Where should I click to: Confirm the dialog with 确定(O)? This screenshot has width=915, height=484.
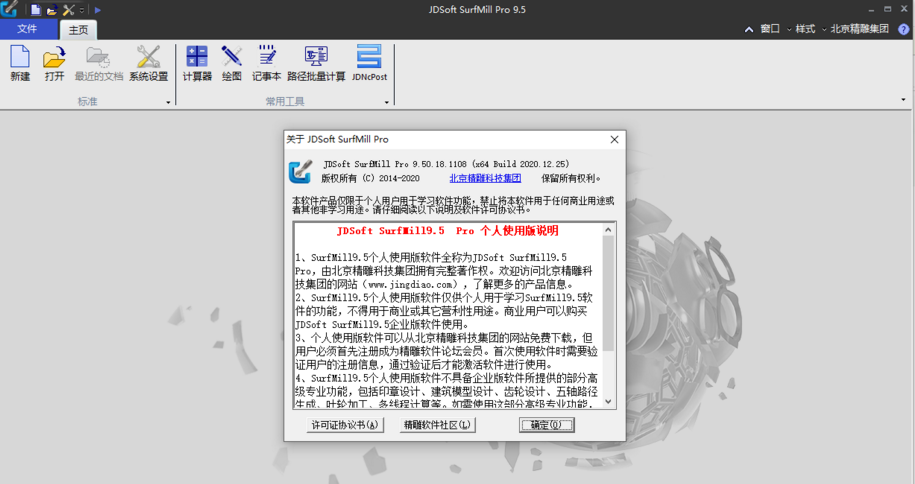547,425
